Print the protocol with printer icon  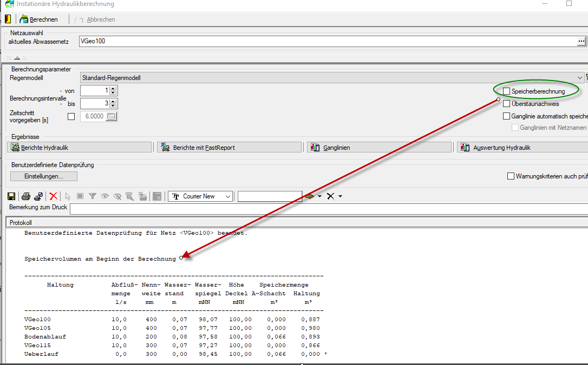coord(25,196)
